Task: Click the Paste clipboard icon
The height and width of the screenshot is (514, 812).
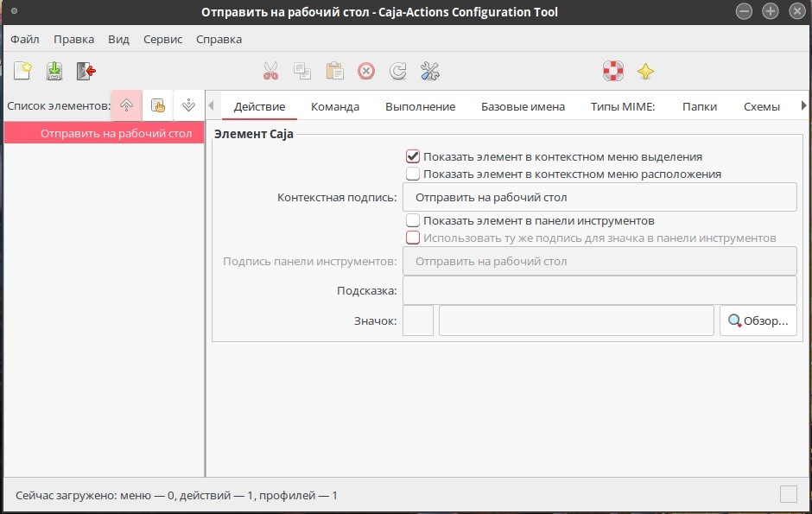Action: [334, 71]
